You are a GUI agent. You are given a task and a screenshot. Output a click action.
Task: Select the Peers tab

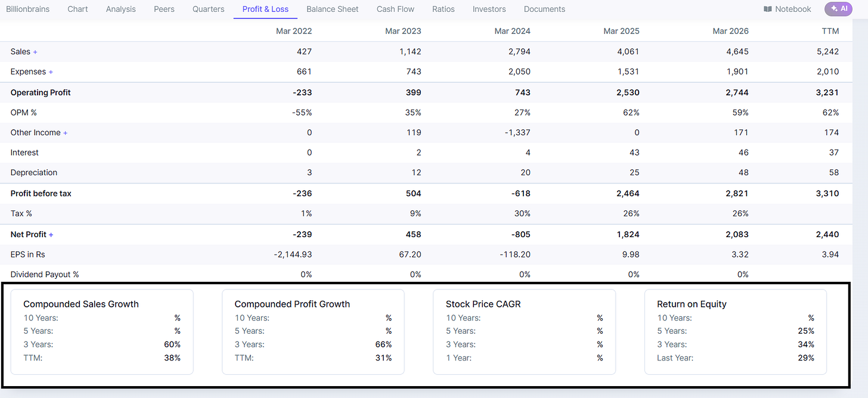[x=164, y=9]
